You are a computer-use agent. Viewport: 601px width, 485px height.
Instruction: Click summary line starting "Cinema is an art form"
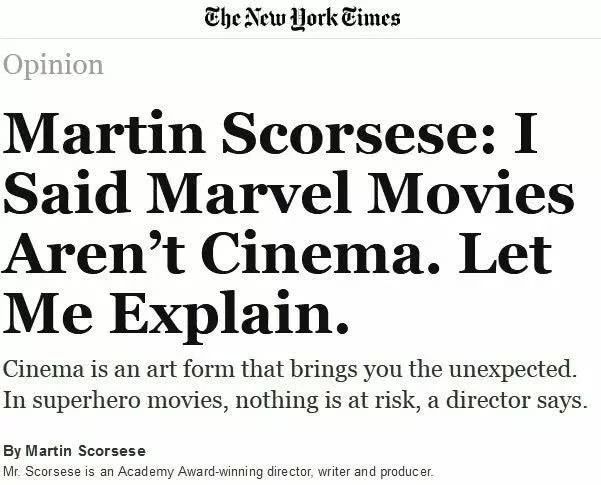(290, 370)
